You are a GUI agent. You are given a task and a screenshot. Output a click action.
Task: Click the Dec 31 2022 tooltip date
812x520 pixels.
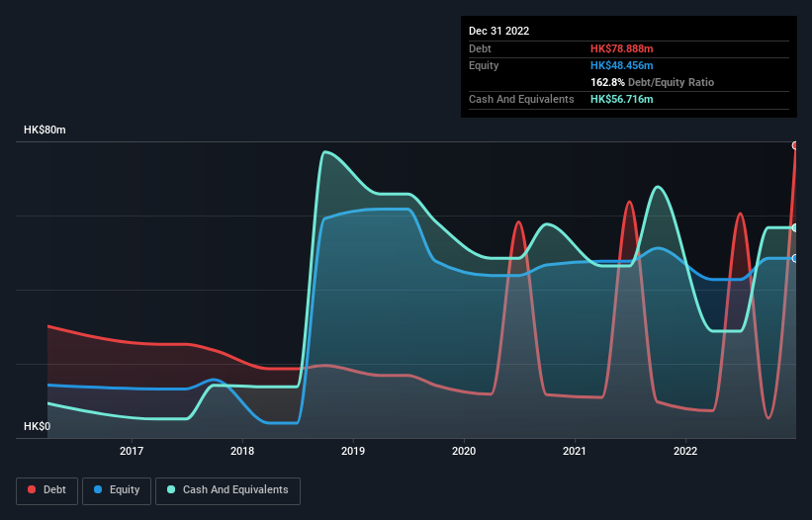coord(498,31)
